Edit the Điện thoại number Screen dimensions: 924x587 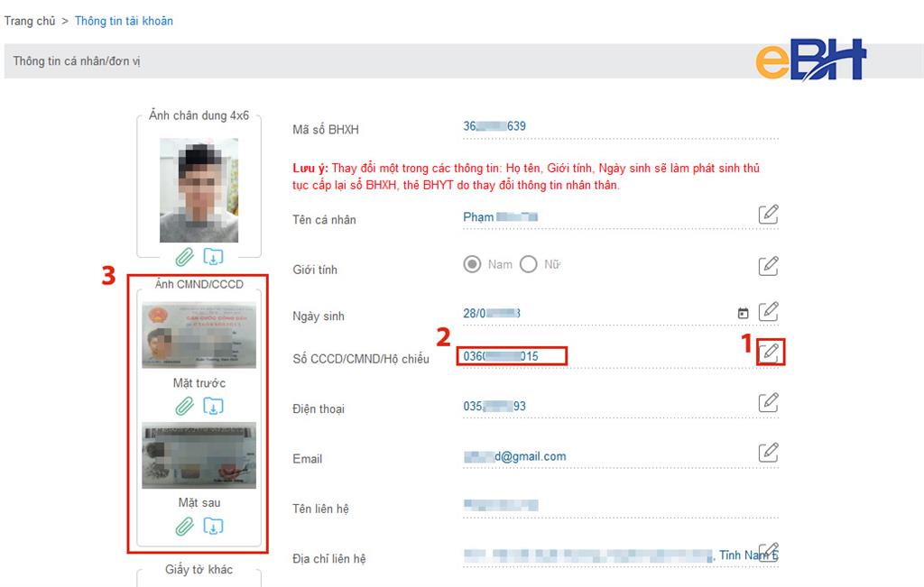pyautogui.click(x=767, y=402)
